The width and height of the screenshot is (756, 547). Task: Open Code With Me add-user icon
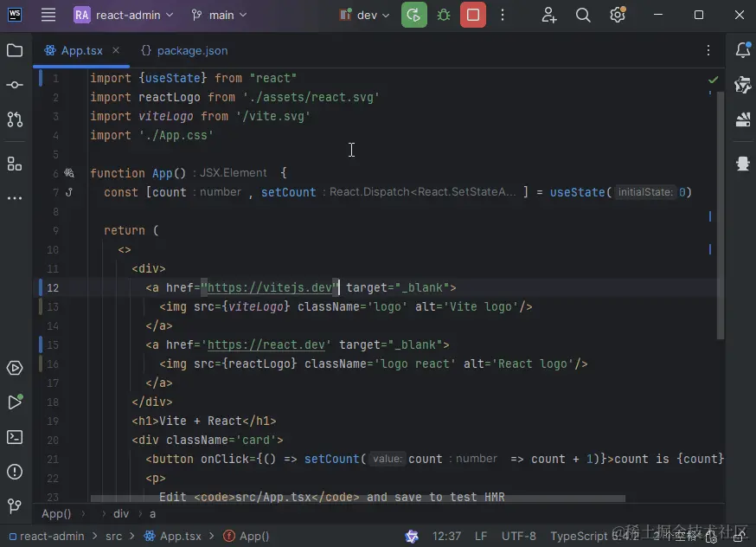click(548, 15)
